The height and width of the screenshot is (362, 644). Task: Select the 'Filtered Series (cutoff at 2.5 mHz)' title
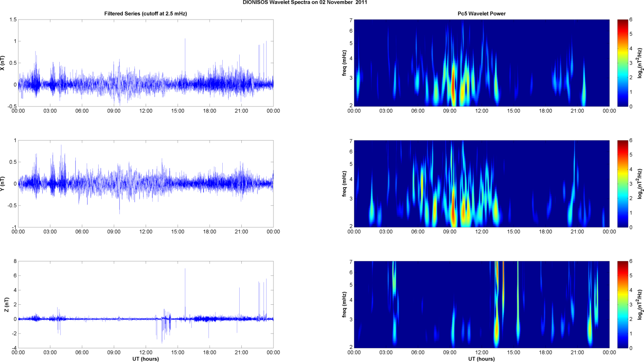click(x=146, y=14)
